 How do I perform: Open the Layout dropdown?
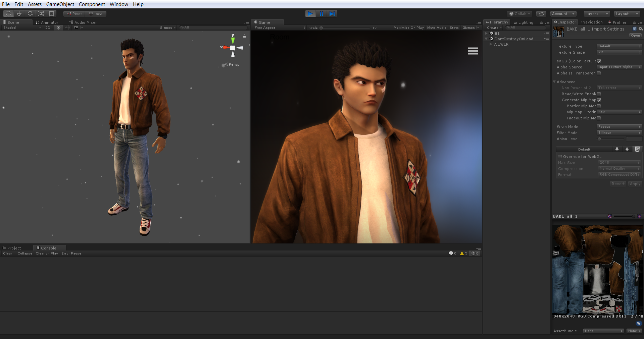click(x=627, y=14)
